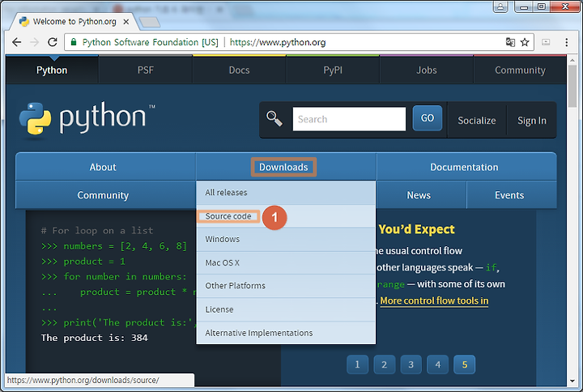Go to slide 2 in carousel
Image resolution: width=583 pixels, height=392 pixels.
click(x=384, y=364)
